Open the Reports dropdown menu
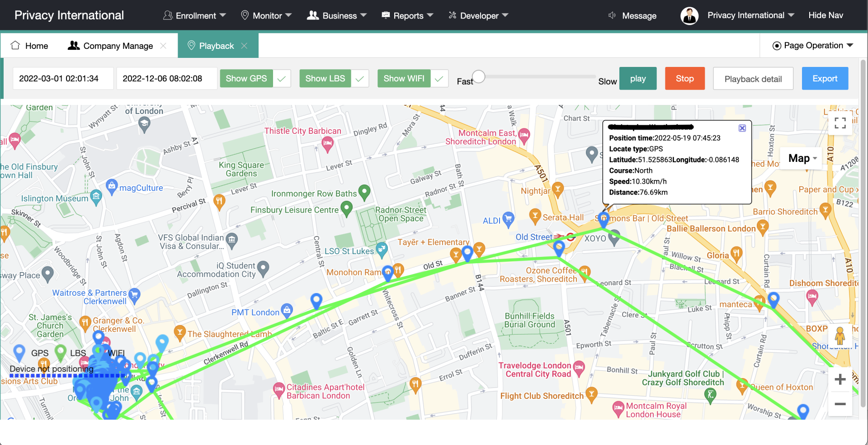 tap(408, 16)
